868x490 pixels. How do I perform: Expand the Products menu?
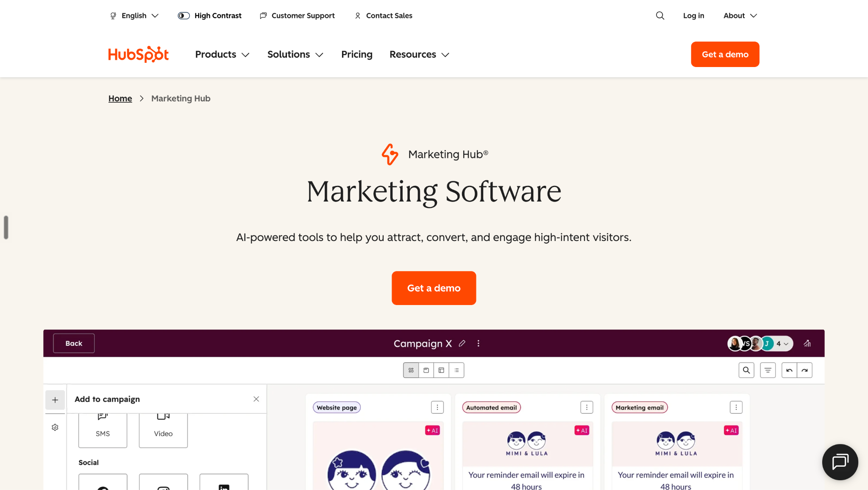222,54
